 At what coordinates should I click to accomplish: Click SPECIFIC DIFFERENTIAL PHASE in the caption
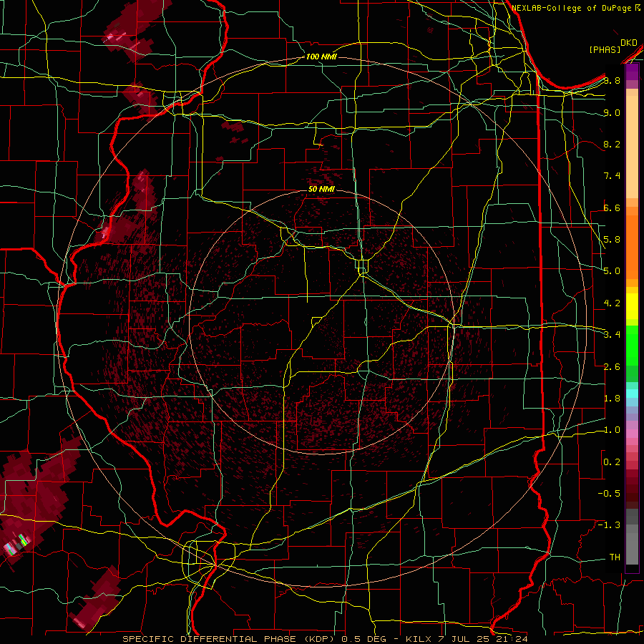[x=209, y=639]
